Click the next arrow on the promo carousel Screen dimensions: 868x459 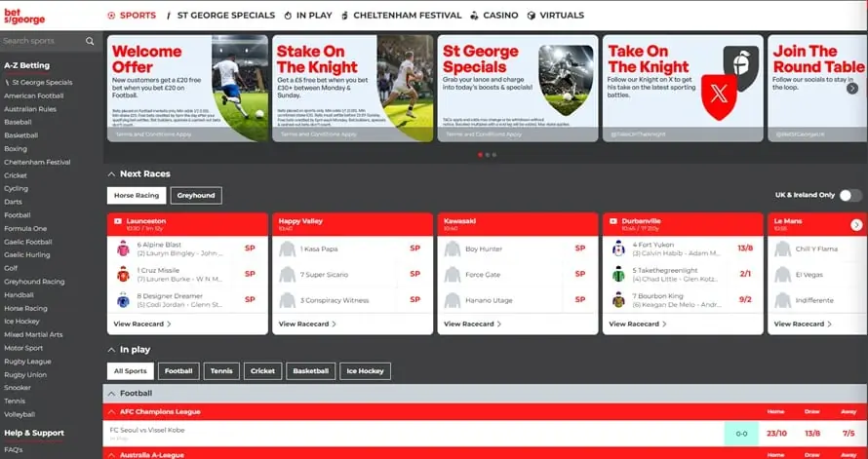tap(852, 88)
